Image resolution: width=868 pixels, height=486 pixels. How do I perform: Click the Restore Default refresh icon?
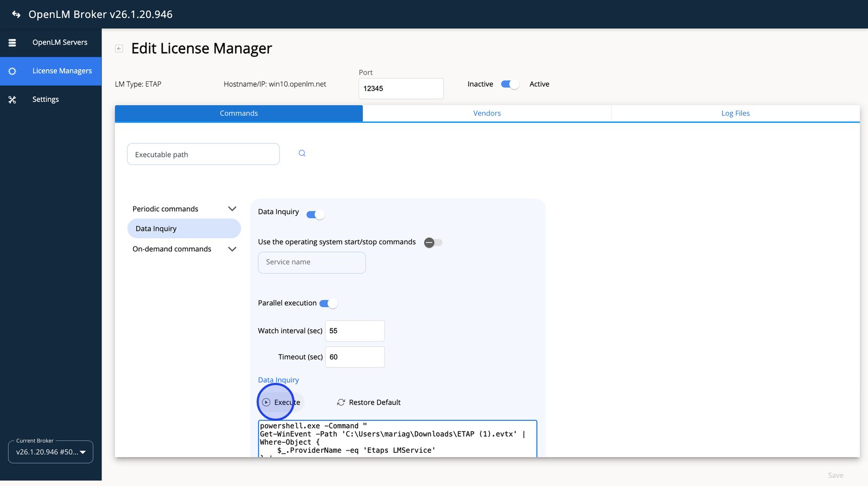341,402
